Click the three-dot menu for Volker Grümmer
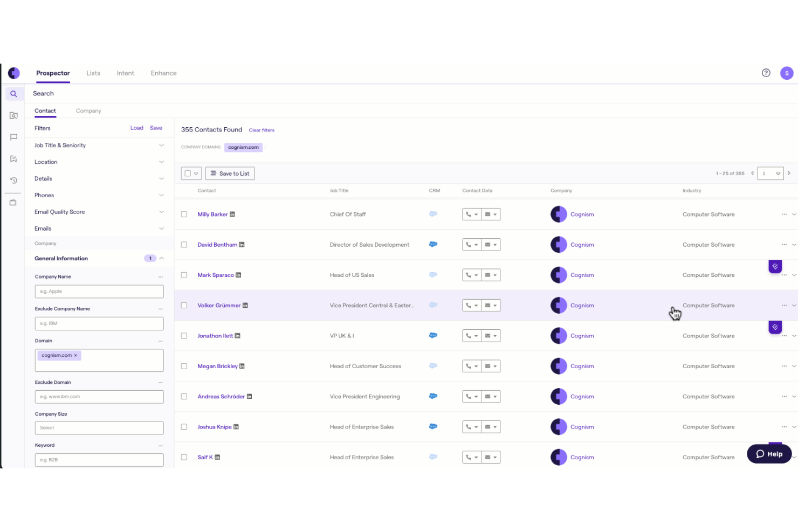 pos(784,306)
